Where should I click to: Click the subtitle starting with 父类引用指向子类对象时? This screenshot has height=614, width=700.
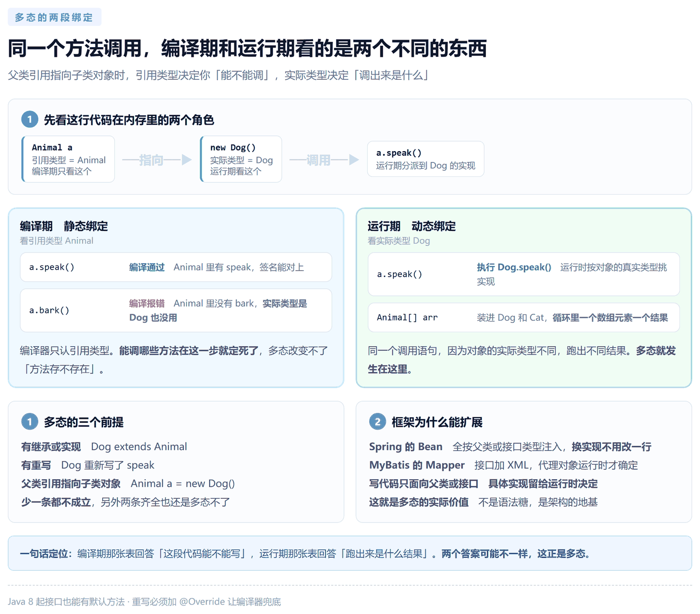point(218,75)
